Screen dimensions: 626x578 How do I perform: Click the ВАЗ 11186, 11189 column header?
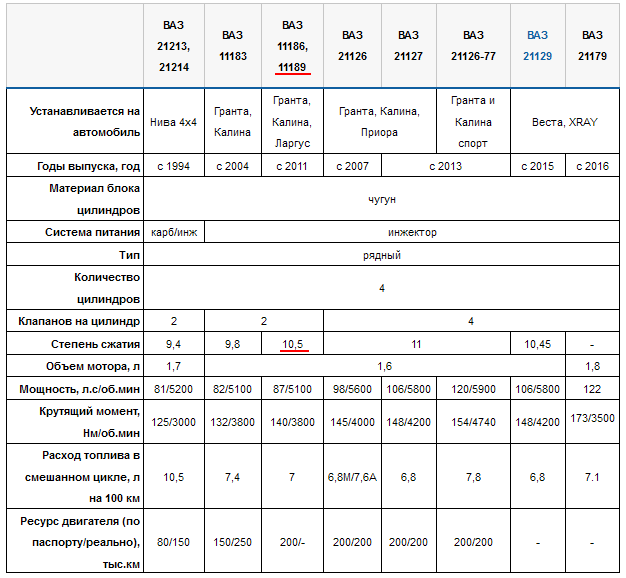pos(292,46)
